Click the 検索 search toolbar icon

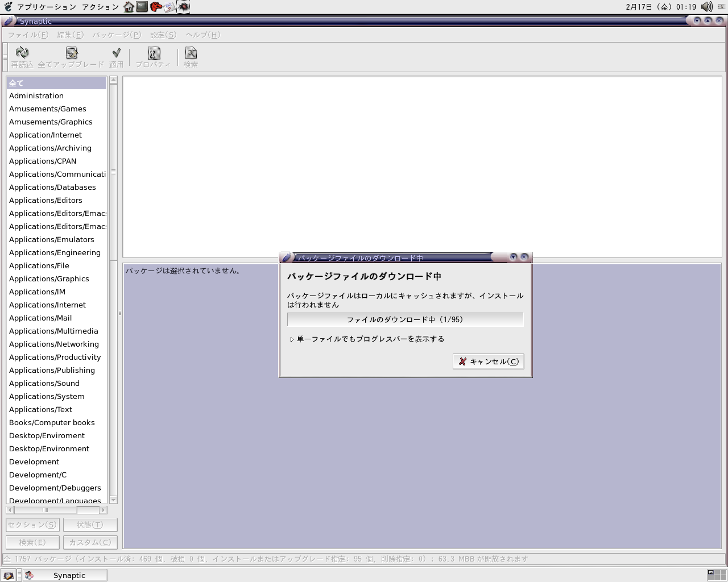(x=191, y=53)
